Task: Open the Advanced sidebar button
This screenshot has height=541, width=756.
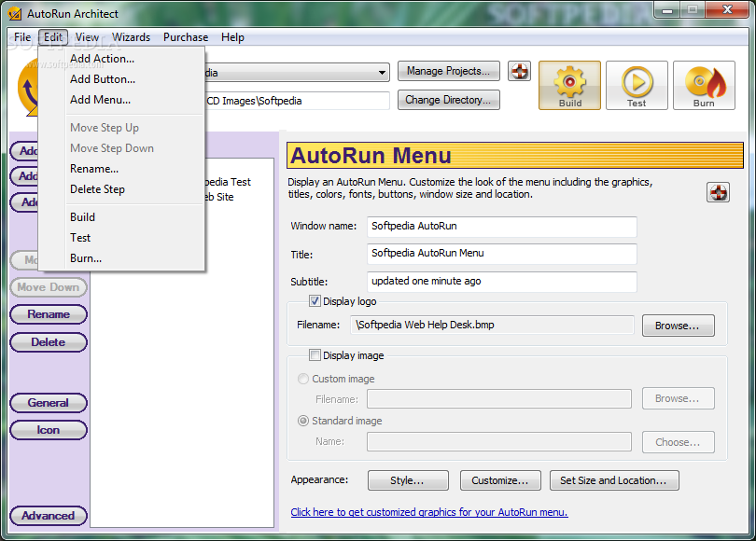Action: [x=49, y=516]
